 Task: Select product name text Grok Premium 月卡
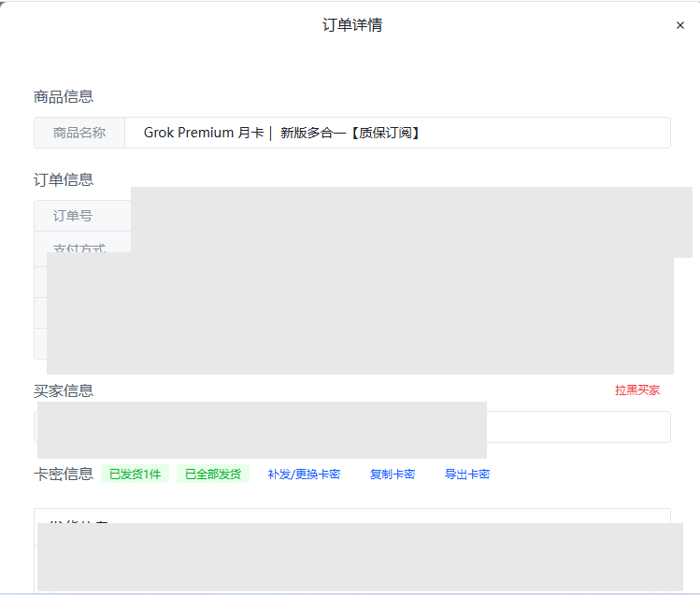pos(204,133)
